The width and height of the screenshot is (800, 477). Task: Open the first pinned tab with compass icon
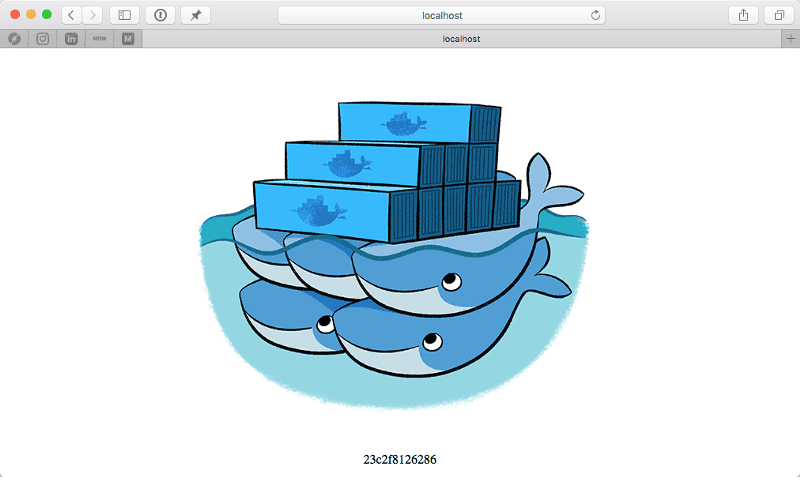coord(14,39)
